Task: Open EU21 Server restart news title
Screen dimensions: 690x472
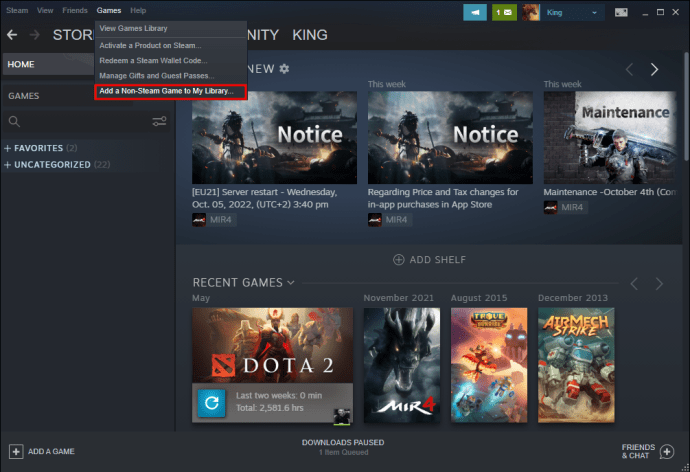Action: 264,198
